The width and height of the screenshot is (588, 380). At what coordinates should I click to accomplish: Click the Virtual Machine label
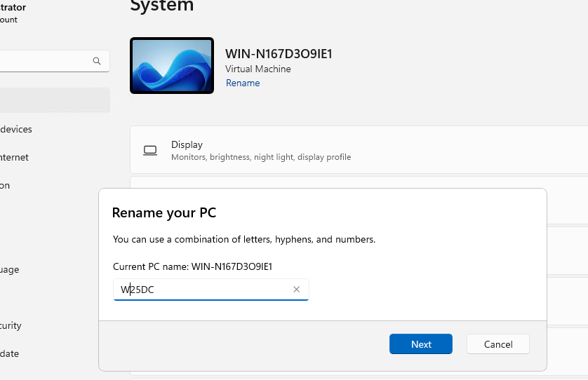pyautogui.click(x=258, y=69)
